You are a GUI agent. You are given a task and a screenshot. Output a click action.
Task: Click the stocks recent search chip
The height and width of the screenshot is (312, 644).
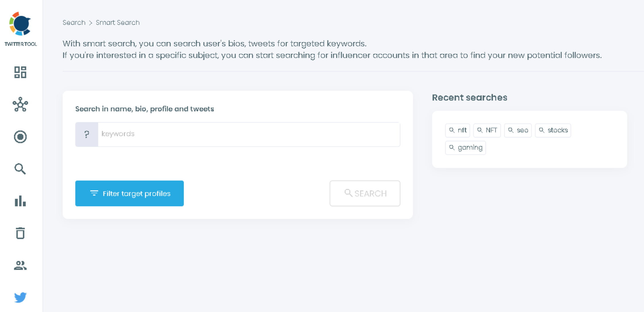[x=553, y=130]
